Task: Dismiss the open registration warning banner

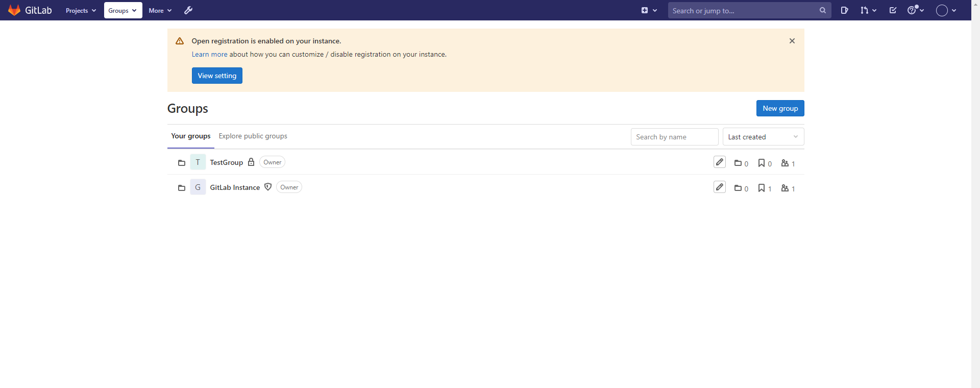Action: [792, 41]
